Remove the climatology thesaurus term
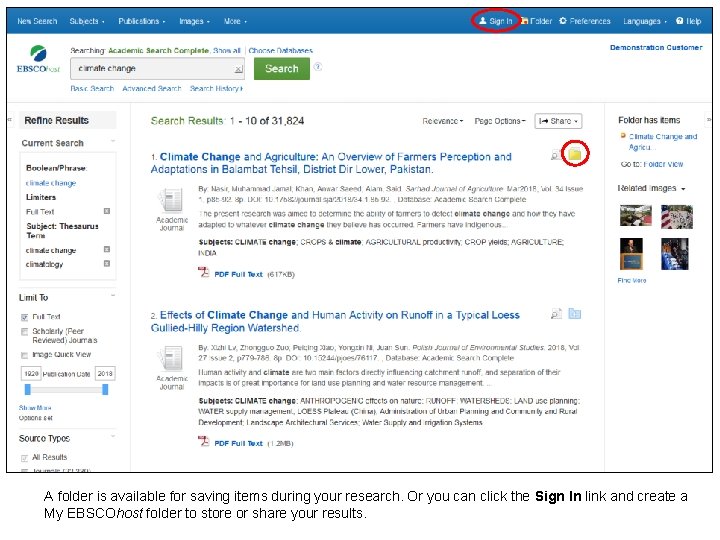The image size is (720, 540). [107, 264]
